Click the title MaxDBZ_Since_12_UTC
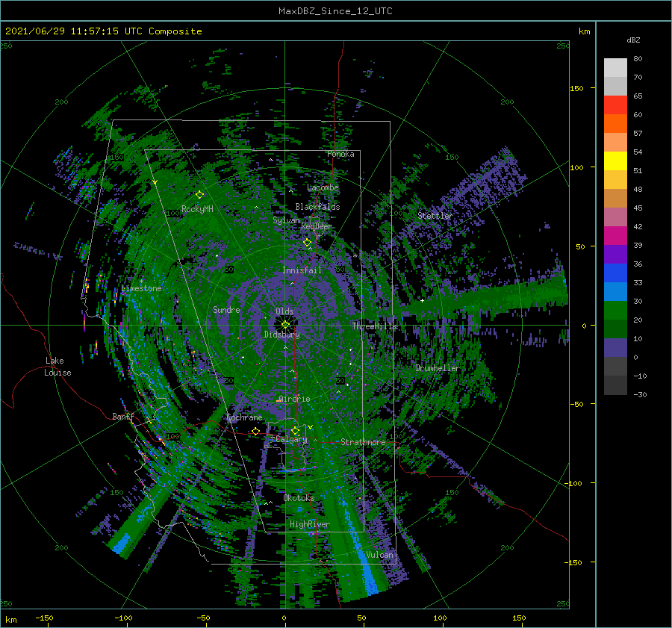 point(335,11)
